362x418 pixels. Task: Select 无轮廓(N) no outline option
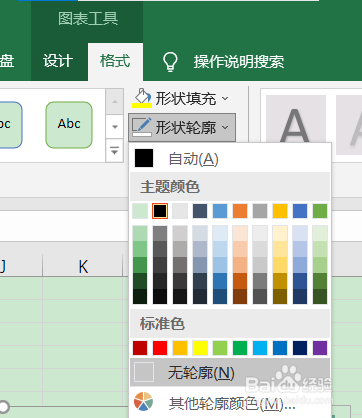tap(229, 372)
